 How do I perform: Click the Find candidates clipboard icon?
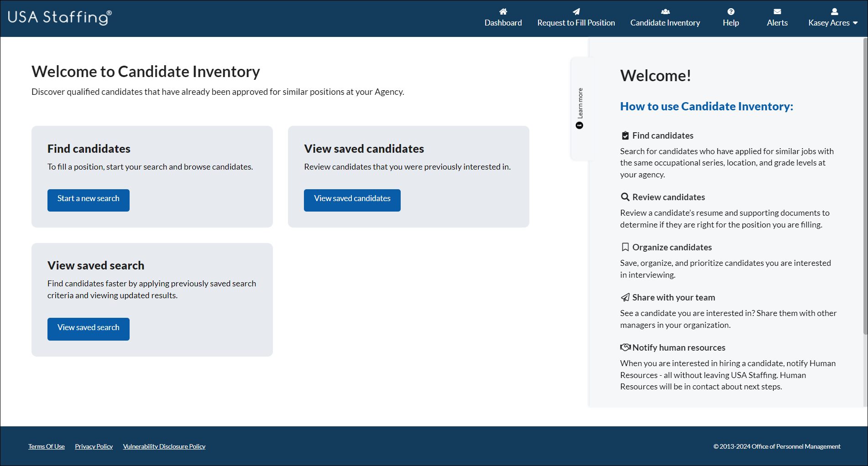[625, 135]
